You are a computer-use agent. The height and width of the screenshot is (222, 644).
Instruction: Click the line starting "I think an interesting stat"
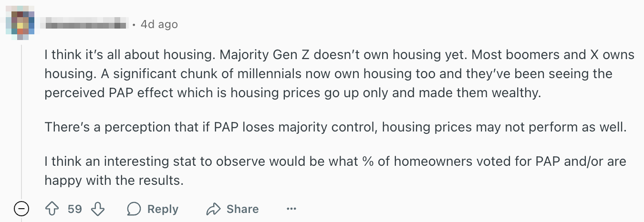click(x=335, y=162)
